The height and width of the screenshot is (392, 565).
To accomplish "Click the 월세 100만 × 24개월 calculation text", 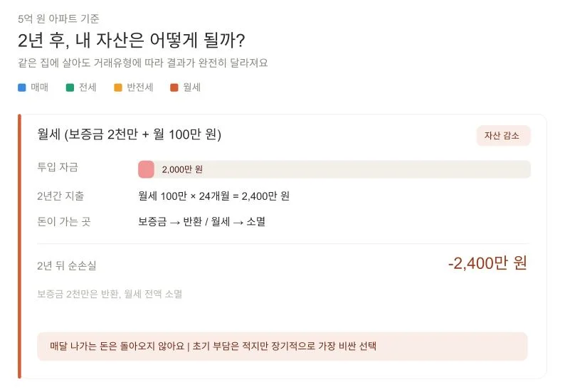I will point(213,196).
